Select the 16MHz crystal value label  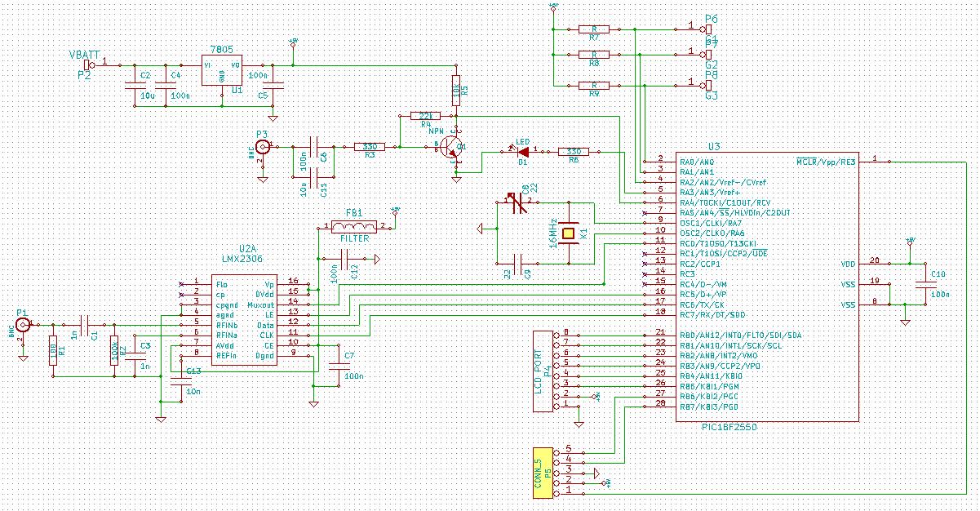555,233
